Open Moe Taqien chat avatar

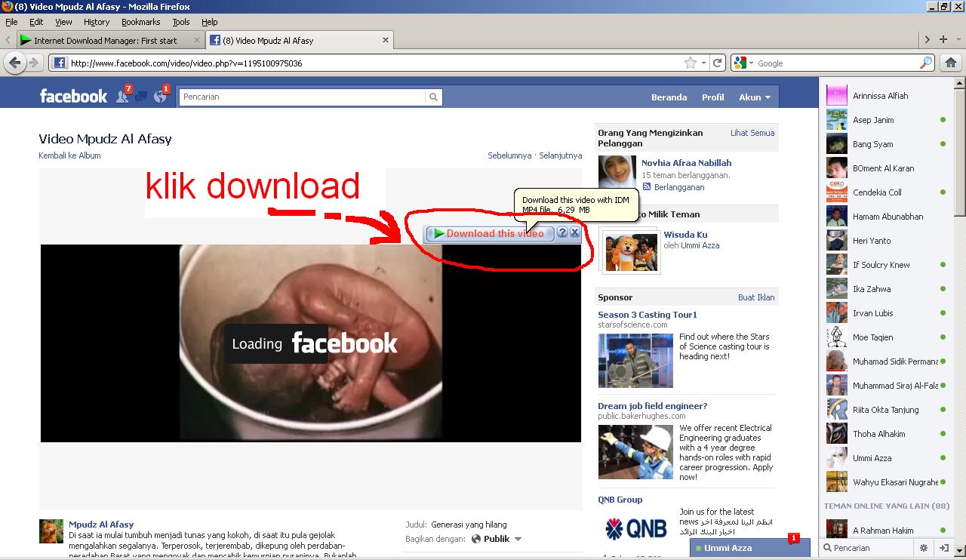(x=837, y=337)
